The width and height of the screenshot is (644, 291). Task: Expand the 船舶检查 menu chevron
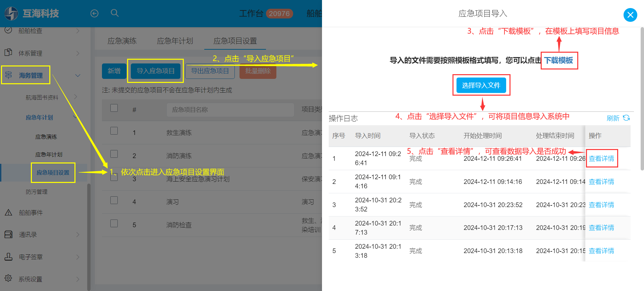point(78,31)
